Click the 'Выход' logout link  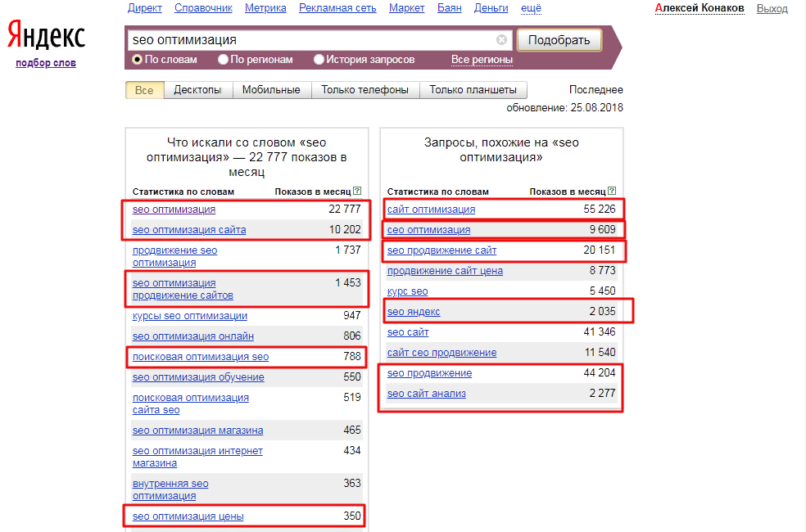pyautogui.click(x=772, y=9)
